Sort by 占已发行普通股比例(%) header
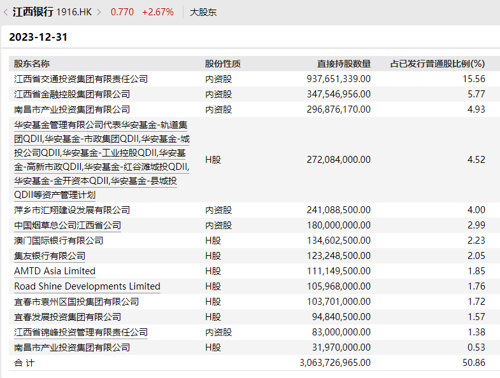500x378 pixels. [x=438, y=64]
